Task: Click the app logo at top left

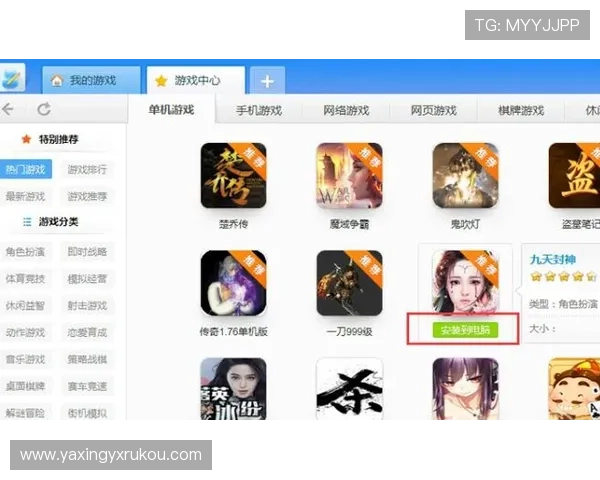Action: 11,78
